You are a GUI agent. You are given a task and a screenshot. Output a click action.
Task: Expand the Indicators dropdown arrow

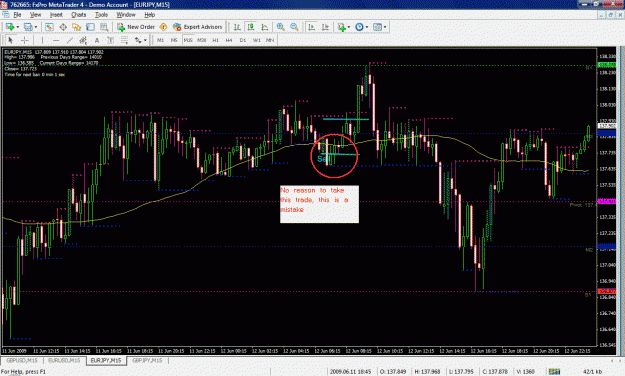(349, 27)
